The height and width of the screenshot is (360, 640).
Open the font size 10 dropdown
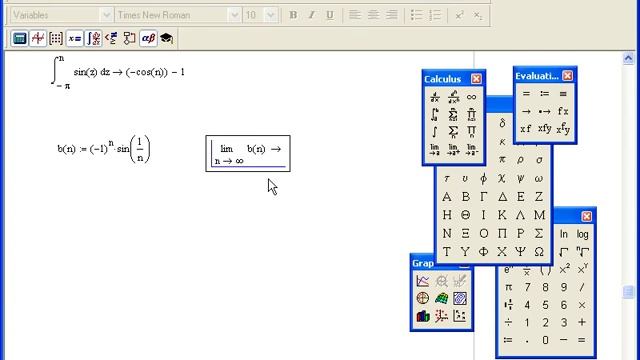(x=270, y=15)
